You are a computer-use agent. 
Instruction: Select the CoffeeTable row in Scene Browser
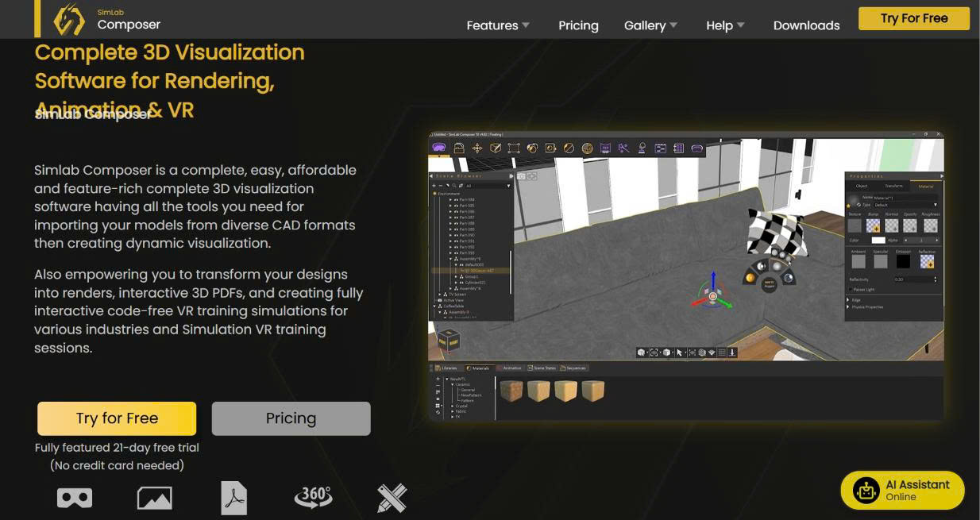pos(455,306)
